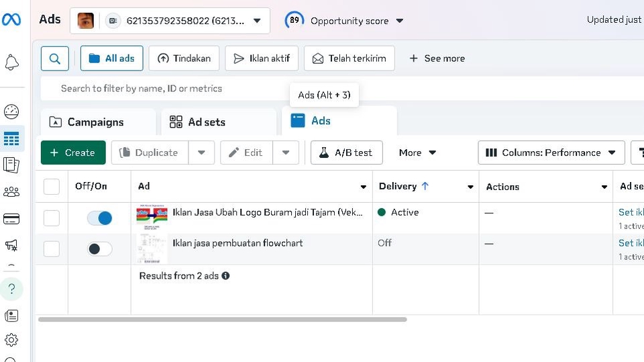Click the columns bars icon
The width and height of the screenshot is (644, 362).
pyautogui.click(x=491, y=152)
